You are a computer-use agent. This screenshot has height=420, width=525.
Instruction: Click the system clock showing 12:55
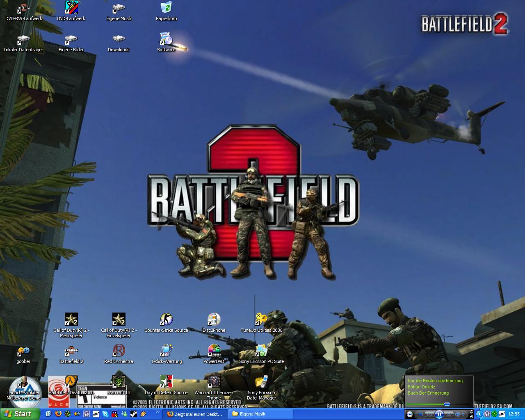[x=514, y=414]
